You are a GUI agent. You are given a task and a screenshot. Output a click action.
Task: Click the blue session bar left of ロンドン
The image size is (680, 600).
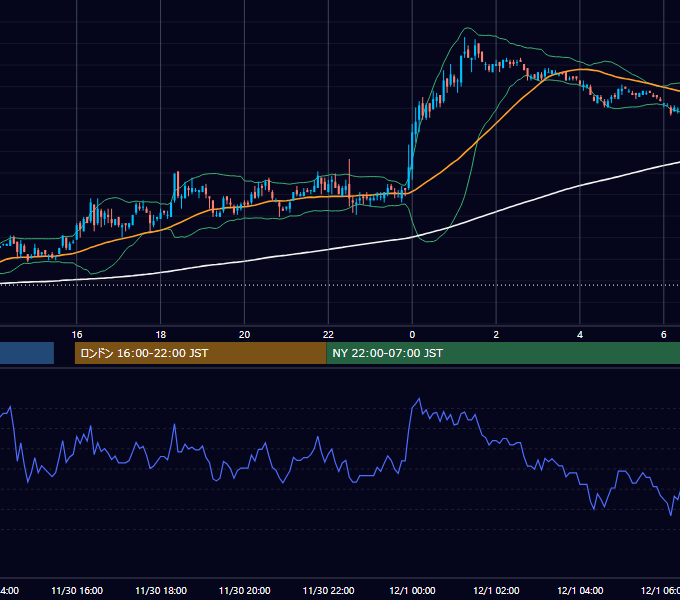coord(27,353)
